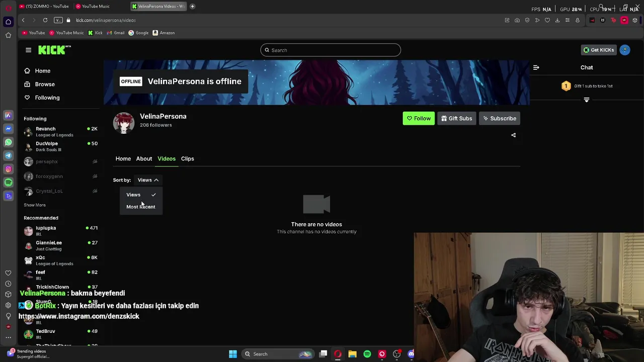
Task: Open xQc's channel in Recommended
Action: [x=60, y=260]
